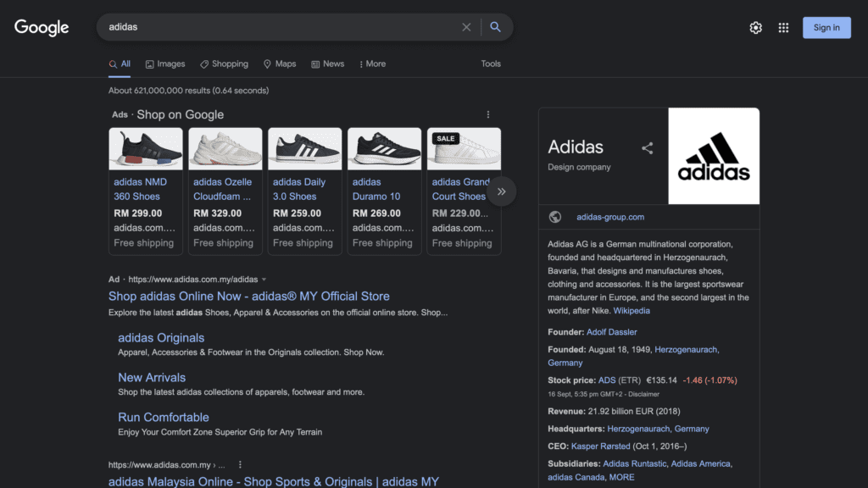Share the Adidas knowledge panel

[647, 147]
